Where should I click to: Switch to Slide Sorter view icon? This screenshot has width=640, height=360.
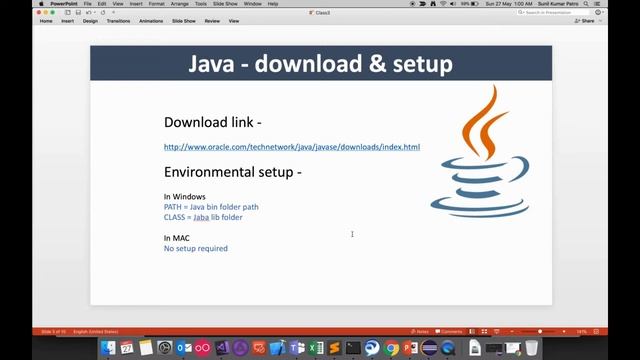pos(484,332)
